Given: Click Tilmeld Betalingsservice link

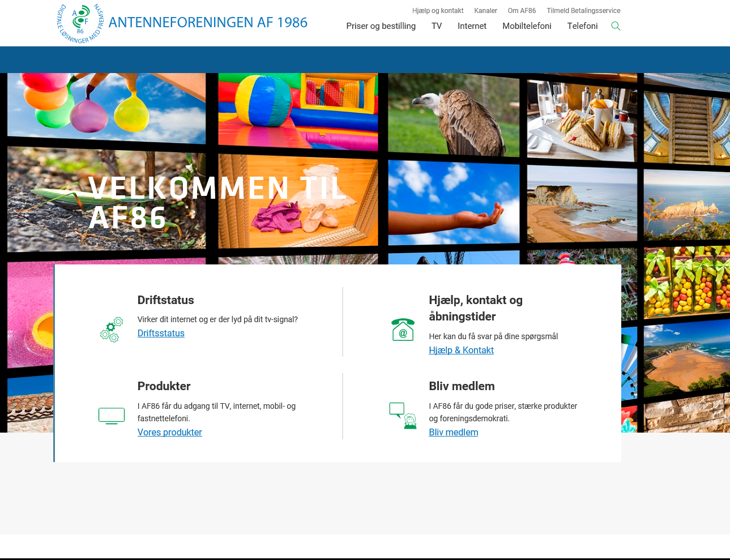Looking at the screenshot, I should tap(583, 11).
